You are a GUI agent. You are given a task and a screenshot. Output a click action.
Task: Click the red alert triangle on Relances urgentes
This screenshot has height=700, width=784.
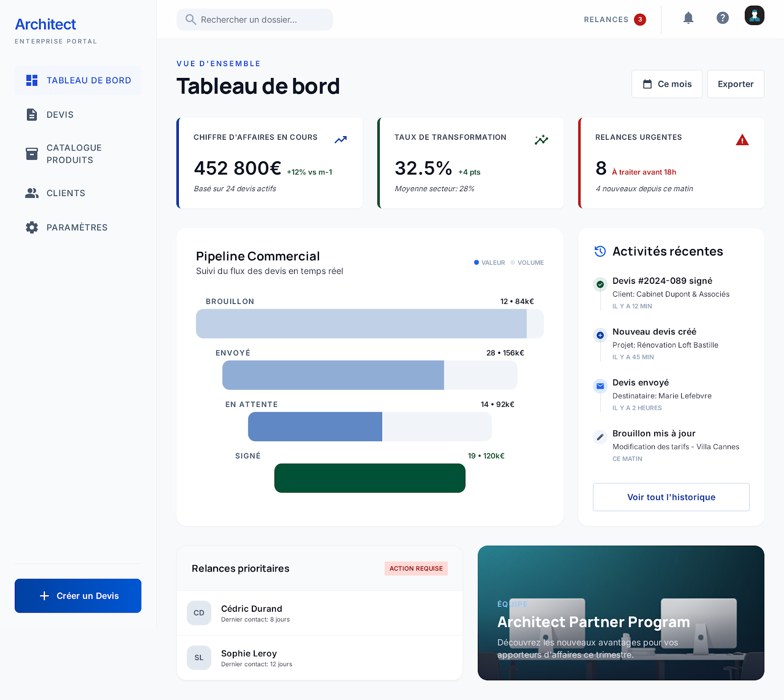(x=743, y=140)
